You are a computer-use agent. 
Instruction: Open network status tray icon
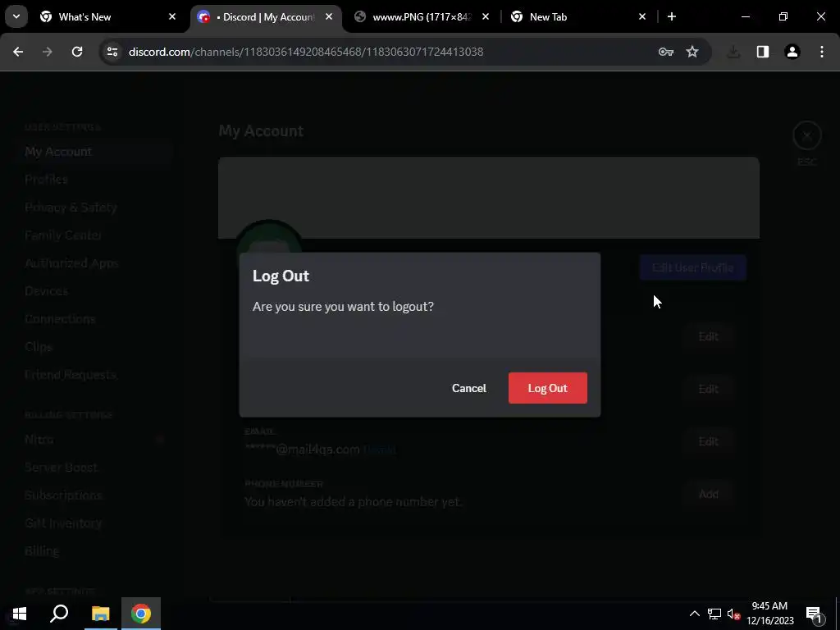pyautogui.click(x=714, y=614)
